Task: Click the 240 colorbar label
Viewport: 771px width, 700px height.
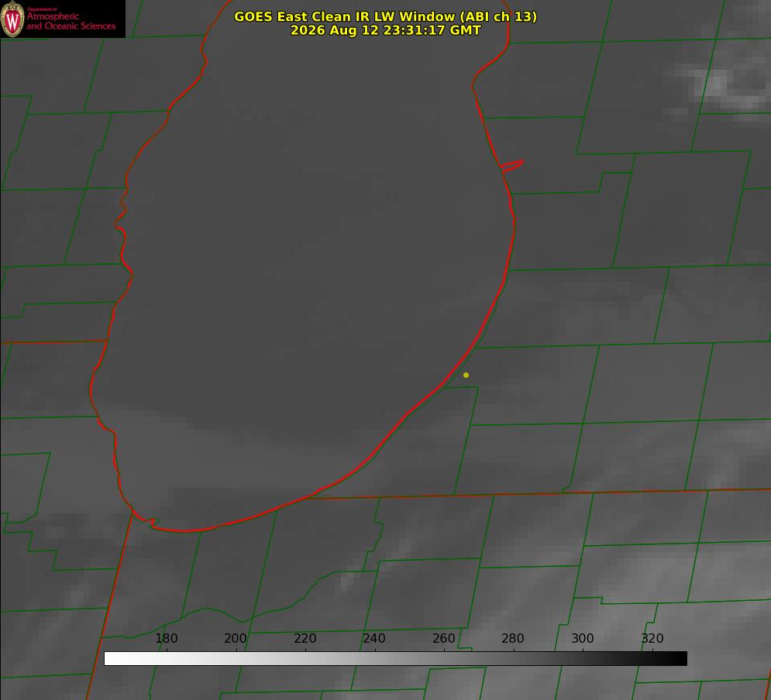Action: (x=374, y=638)
